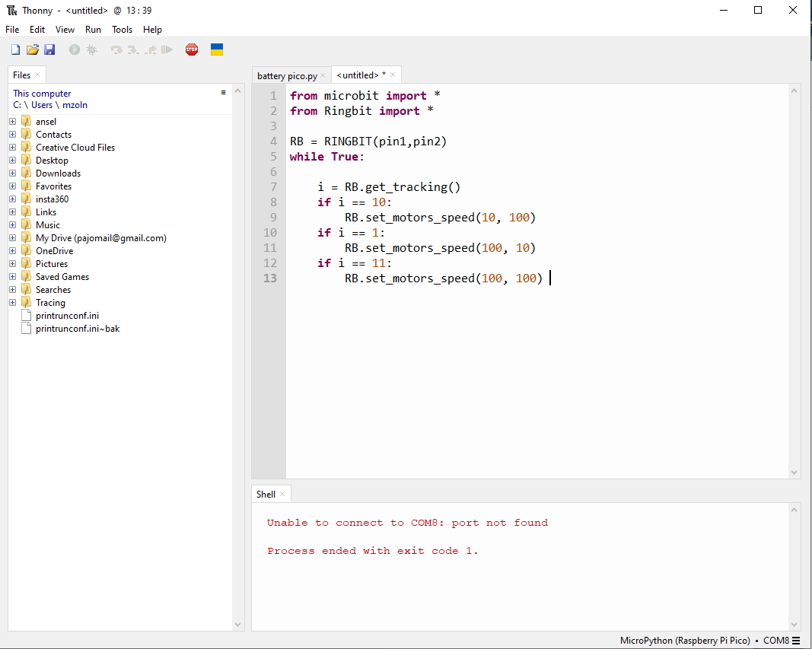Click the Shell panel tab
This screenshot has width=812, height=649.
pos(266,495)
